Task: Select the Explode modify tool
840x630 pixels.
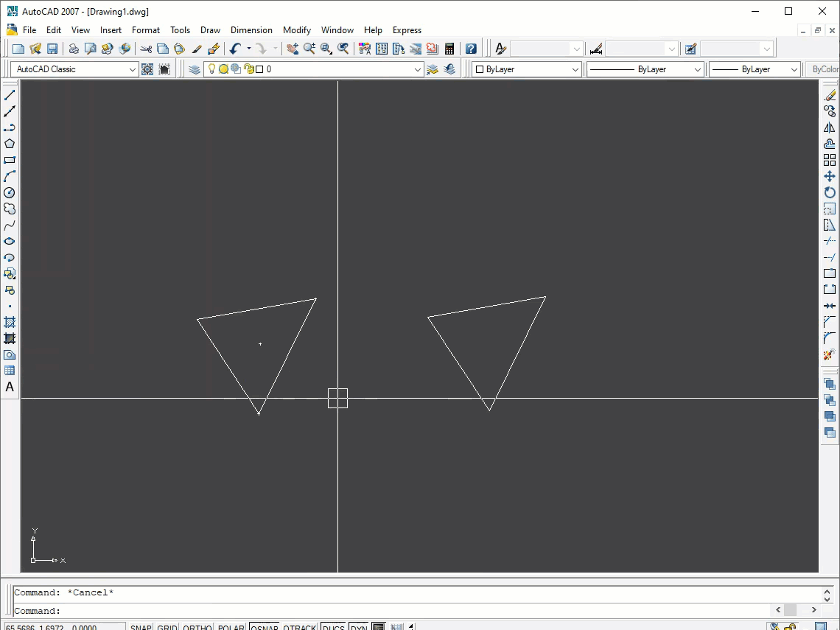Action: (830, 355)
